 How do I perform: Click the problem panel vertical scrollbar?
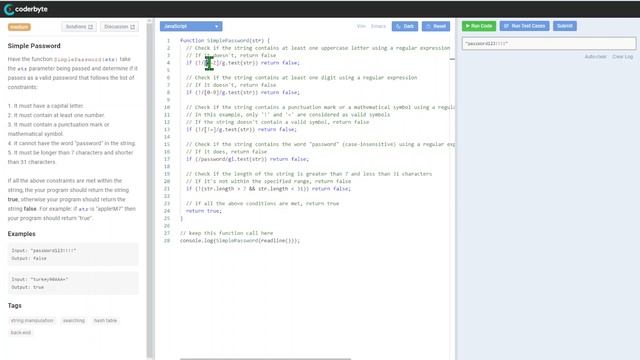tap(150, 188)
